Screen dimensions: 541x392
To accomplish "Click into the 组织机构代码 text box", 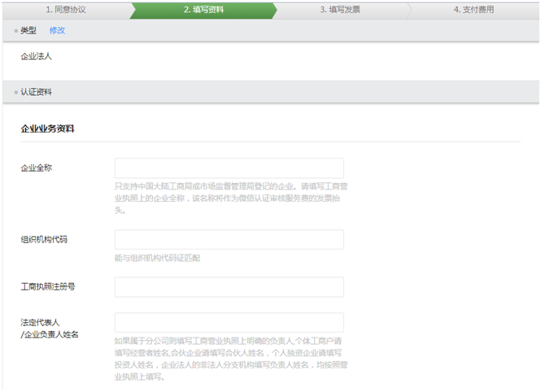I will tap(229, 240).
